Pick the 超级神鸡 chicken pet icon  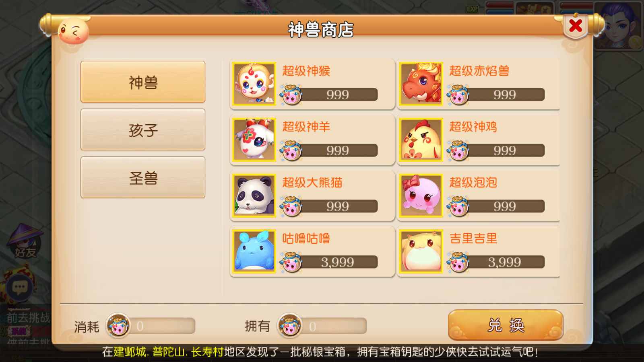421,140
